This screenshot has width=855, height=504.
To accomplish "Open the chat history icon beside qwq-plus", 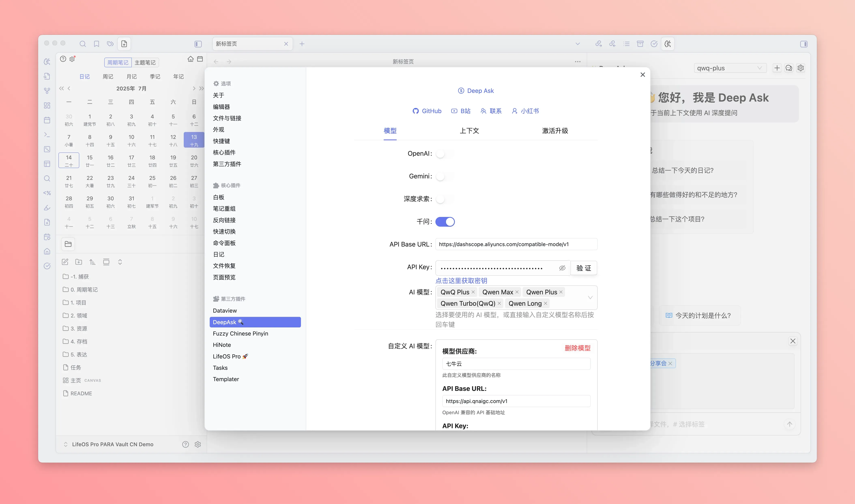I will 789,68.
